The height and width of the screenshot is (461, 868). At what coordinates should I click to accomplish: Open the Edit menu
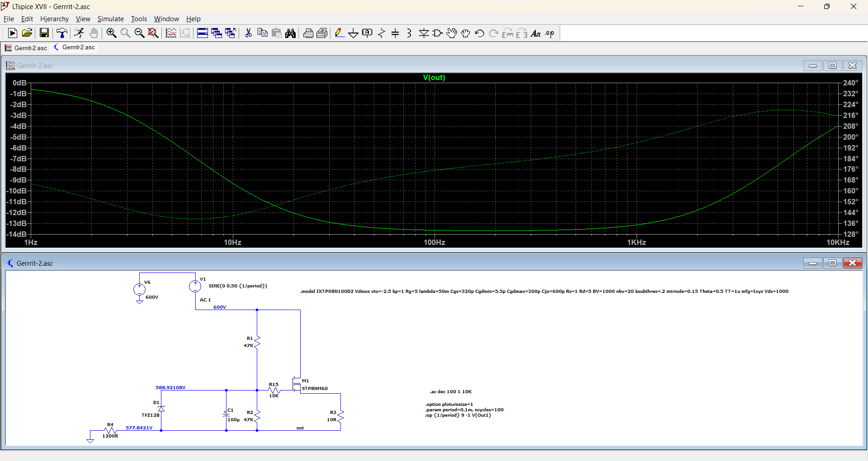27,19
